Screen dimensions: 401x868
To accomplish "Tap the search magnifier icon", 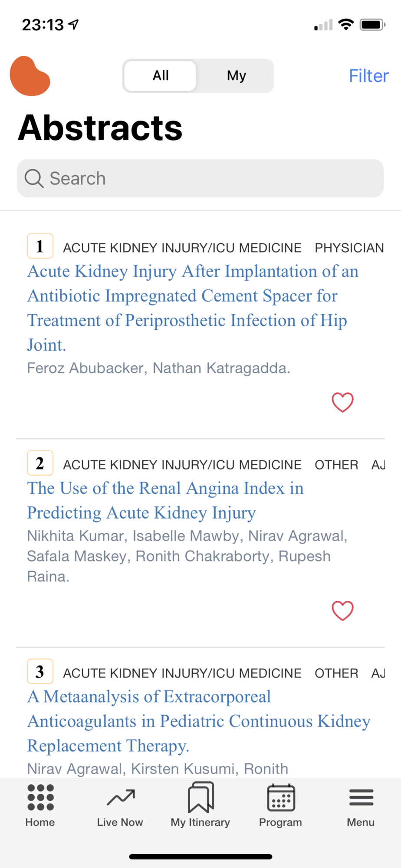I will tap(34, 178).
